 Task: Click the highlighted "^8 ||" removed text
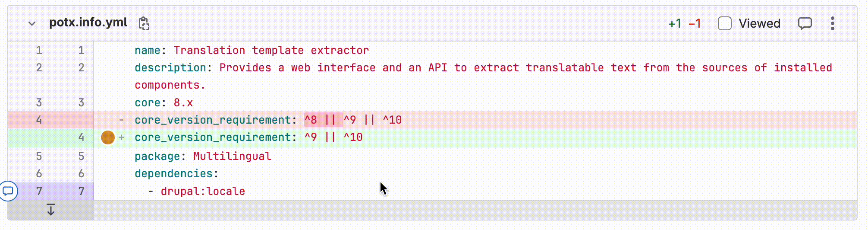click(323, 120)
